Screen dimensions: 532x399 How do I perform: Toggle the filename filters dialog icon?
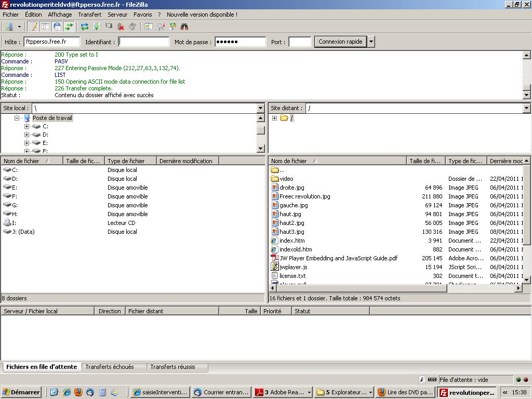tap(148, 26)
